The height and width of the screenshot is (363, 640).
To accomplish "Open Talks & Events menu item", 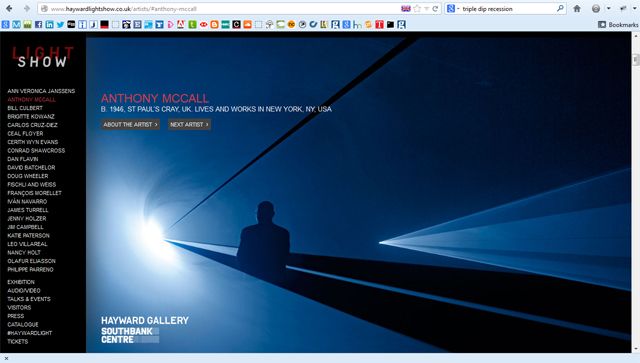I will [x=29, y=299].
